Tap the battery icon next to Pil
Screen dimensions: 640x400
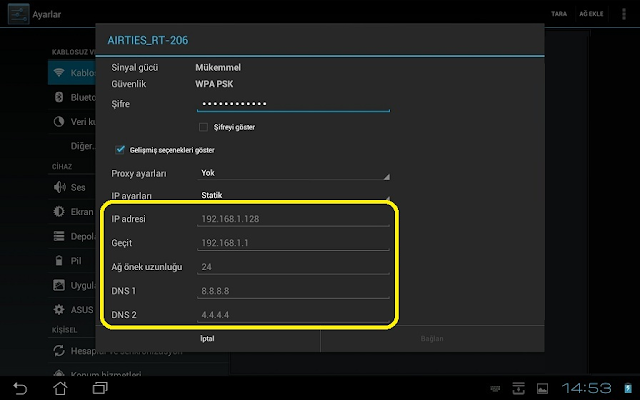59,260
